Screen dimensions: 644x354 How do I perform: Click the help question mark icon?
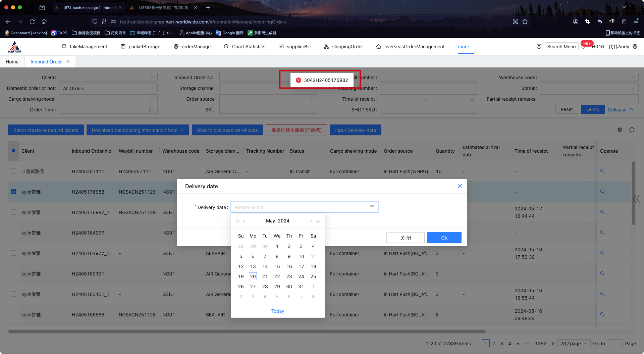[539, 47]
